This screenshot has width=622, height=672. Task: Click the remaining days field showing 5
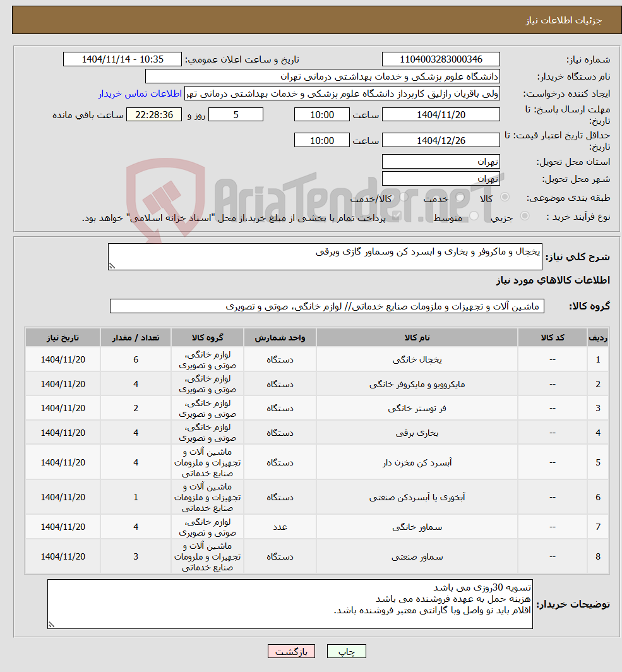[x=236, y=114]
